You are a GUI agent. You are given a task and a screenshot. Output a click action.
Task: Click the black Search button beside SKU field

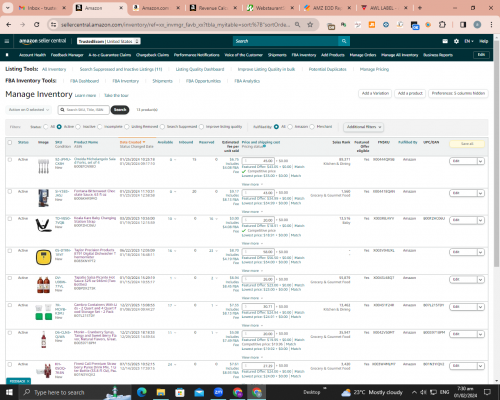tap(120, 110)
